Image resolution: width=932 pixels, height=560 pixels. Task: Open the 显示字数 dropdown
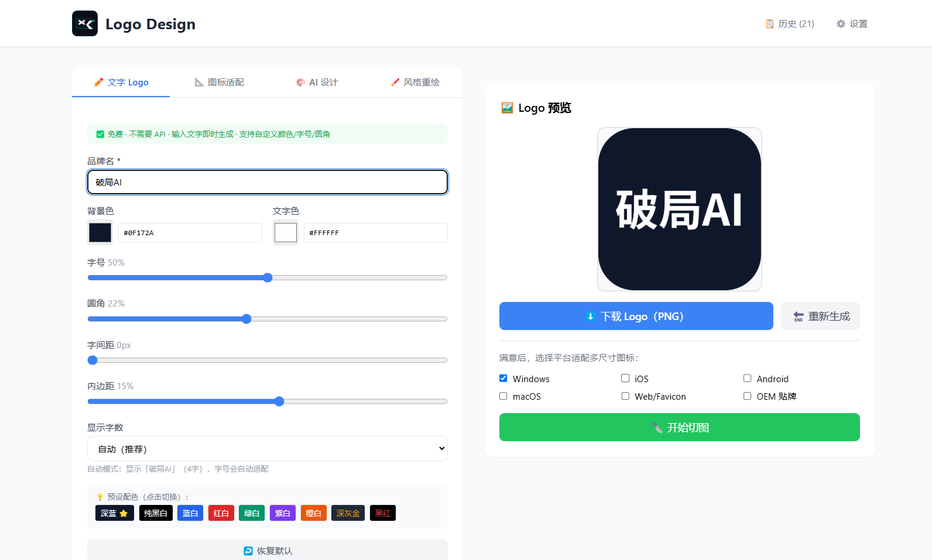[268, 449]
